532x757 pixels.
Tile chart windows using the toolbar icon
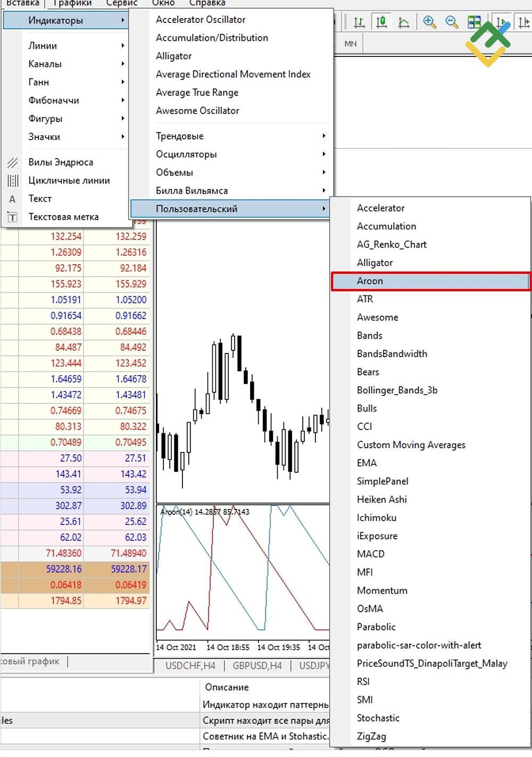point(473,22)
